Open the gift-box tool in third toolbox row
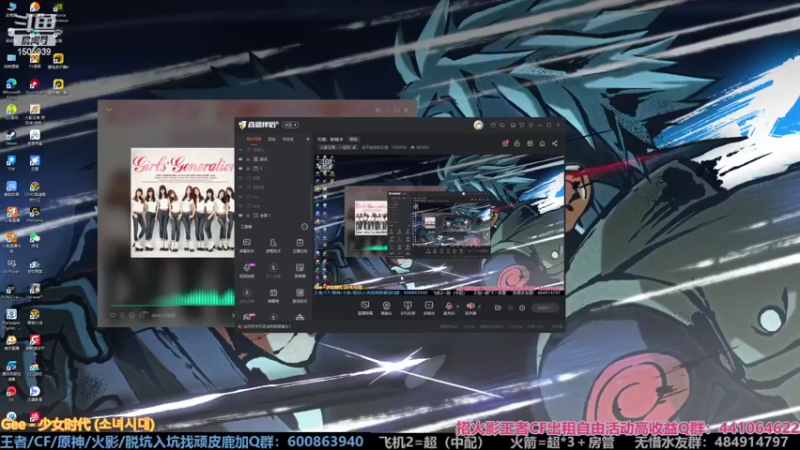Image resolution: width=800 pixels, height=450 pixels. 273,295
